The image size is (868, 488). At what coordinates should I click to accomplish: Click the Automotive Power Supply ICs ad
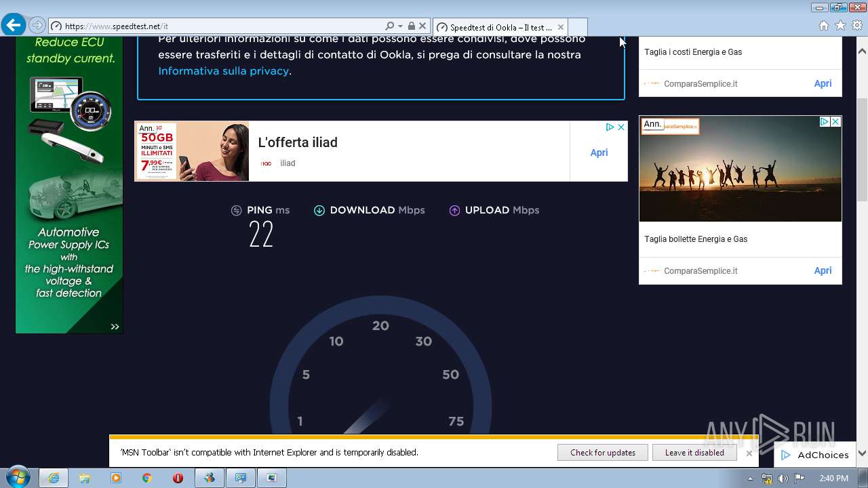tap(69, 184)
